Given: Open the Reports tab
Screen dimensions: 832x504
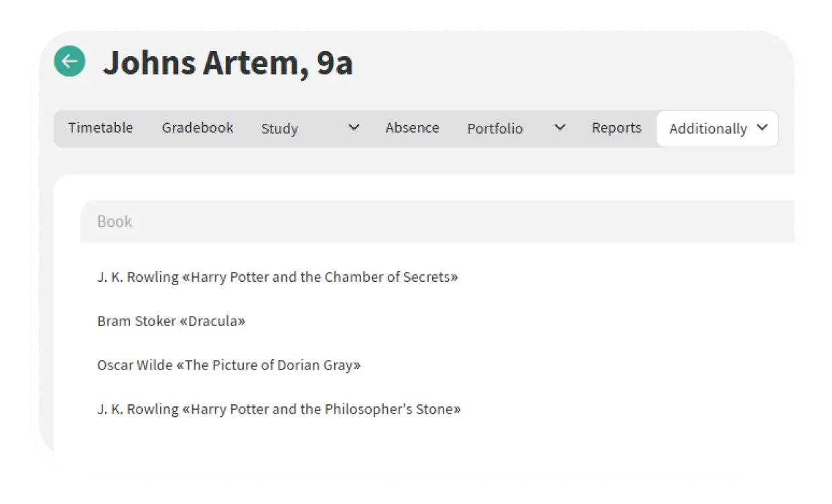Looking at the screenshot, I should 616,128.
